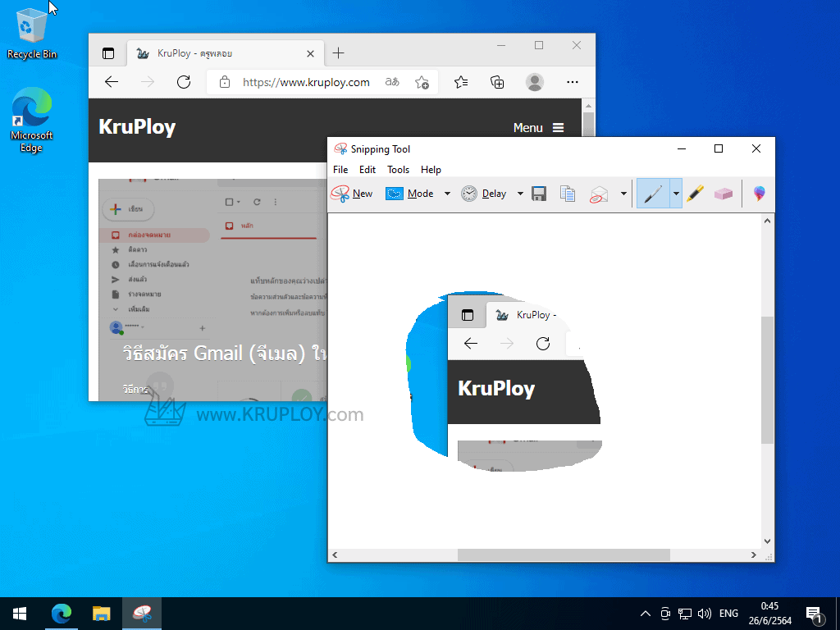Open the Windows Start menu
This screenshot has width=840, height=630.
20,614
